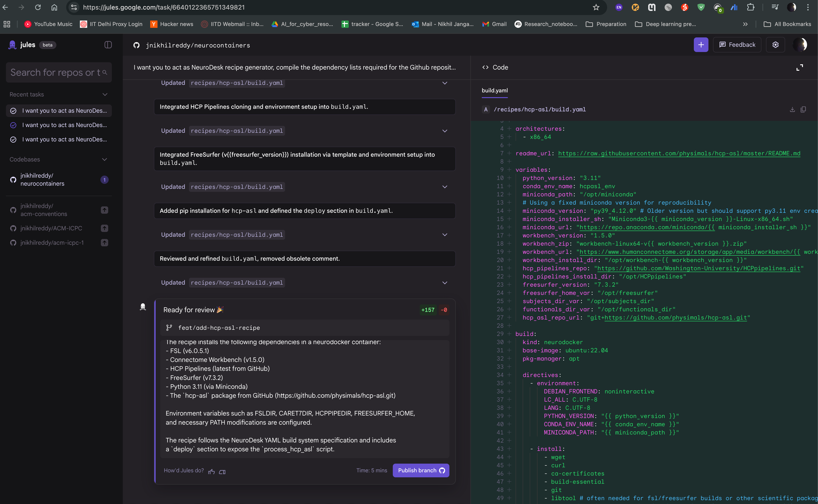
Task: Open the HCPpipelines GitHub repo link
Action: (x=699, y=268)
